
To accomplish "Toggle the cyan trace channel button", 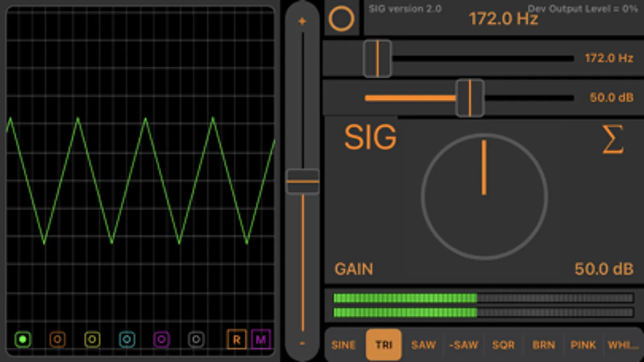I will [x=127, y=339].
